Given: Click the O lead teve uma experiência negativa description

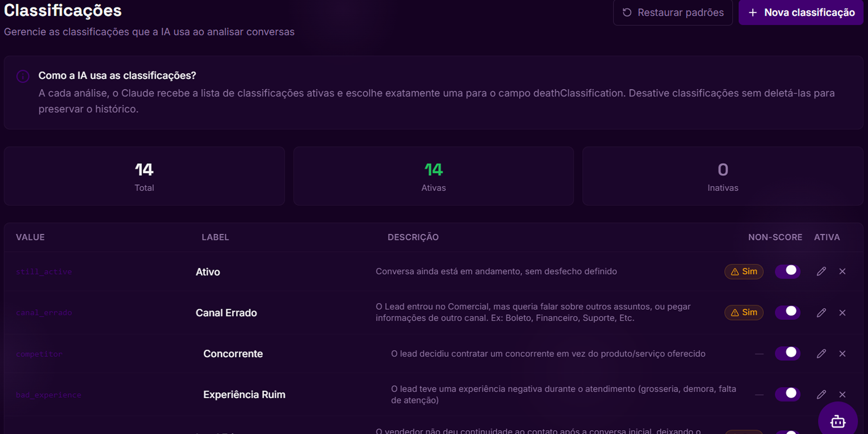Looking at the screenshot, I should pos(564,394).
